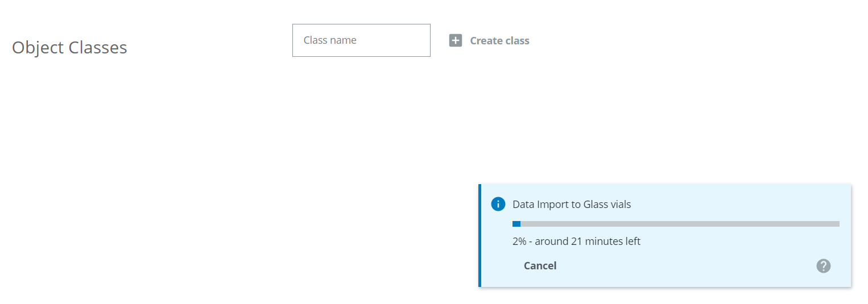Click the around 21 minutes left estimate
Image resolution: width=868 pixels, height=304 pixels.
pos(588,241)
